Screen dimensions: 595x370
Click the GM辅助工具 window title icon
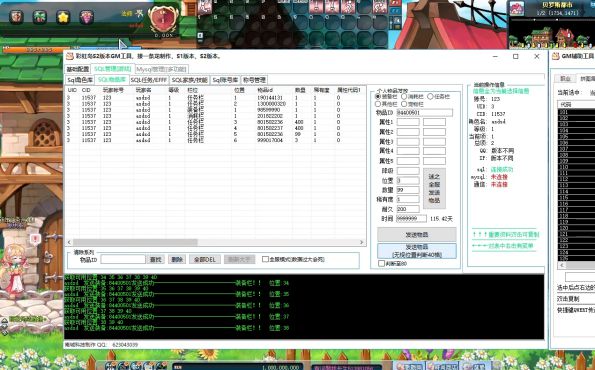tap(556, 56)
